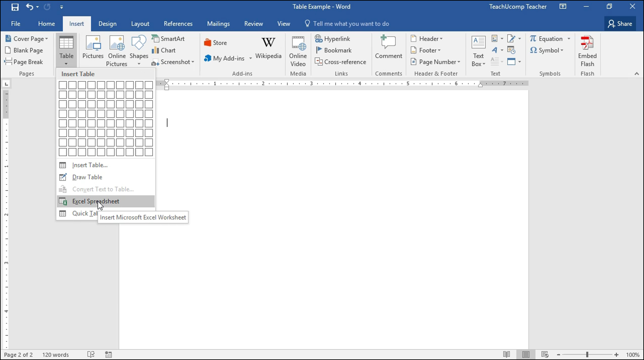Click the Embed Flash button

(x=587, y=50)
